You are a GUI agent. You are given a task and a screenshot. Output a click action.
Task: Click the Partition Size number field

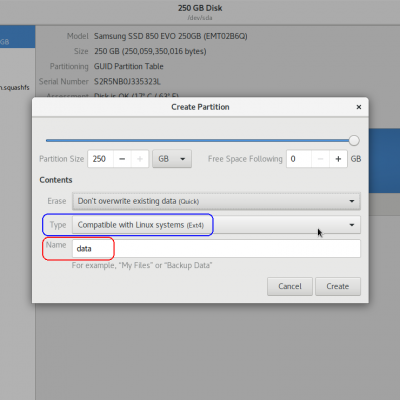(x=101, y=159)
